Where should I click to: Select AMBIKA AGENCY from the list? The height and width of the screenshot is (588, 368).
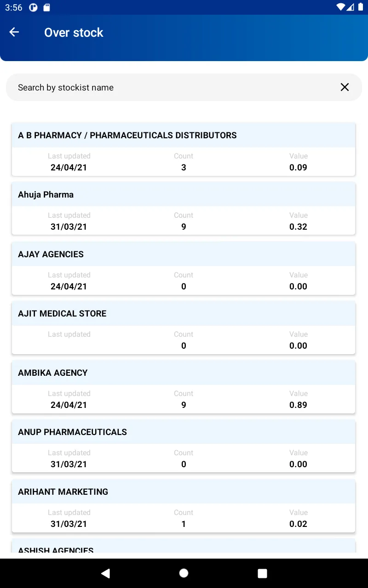click(184, 387)
